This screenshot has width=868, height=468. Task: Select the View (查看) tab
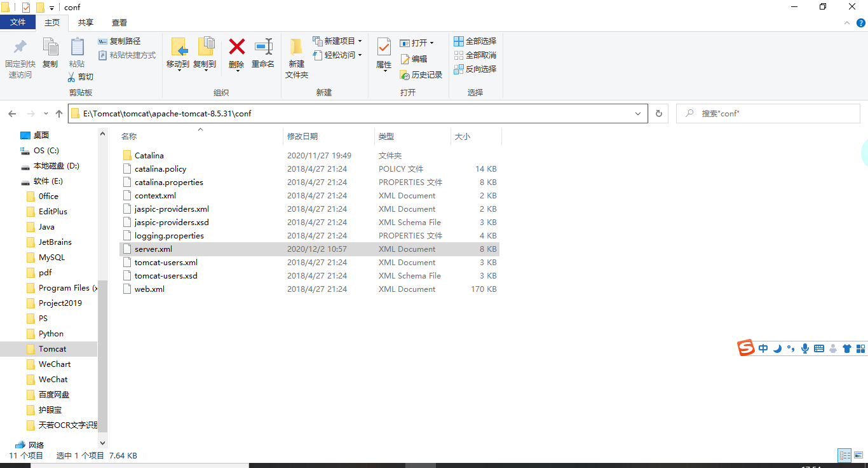[119, 22]
